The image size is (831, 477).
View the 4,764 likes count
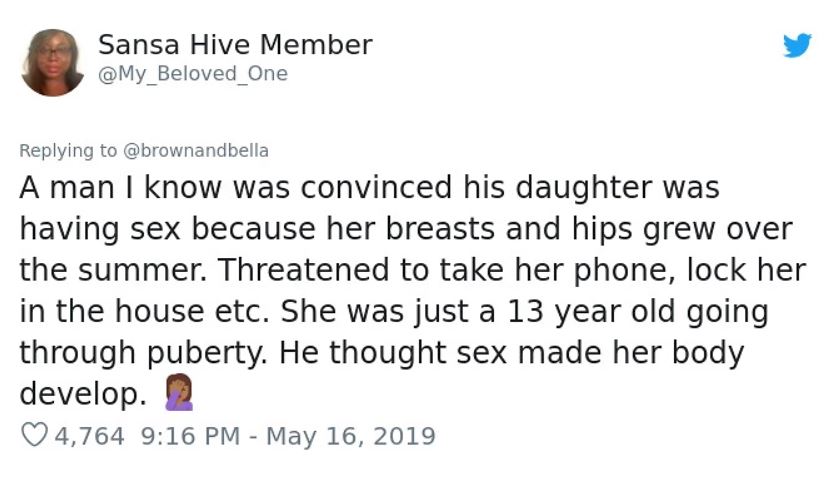(91, 436)
